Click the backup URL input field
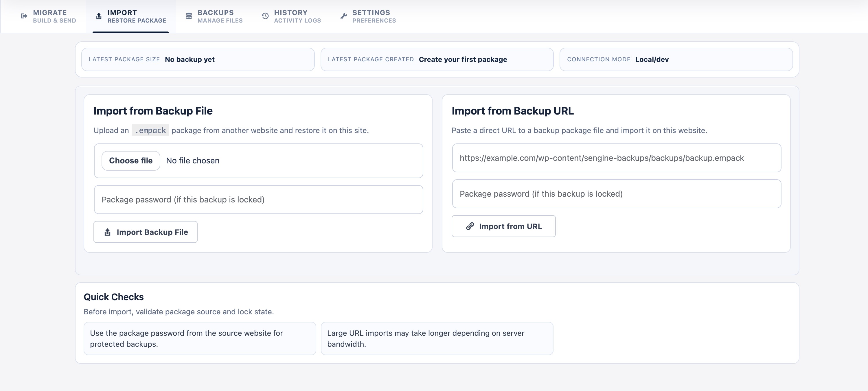The image size is (868, 391). 617,158
